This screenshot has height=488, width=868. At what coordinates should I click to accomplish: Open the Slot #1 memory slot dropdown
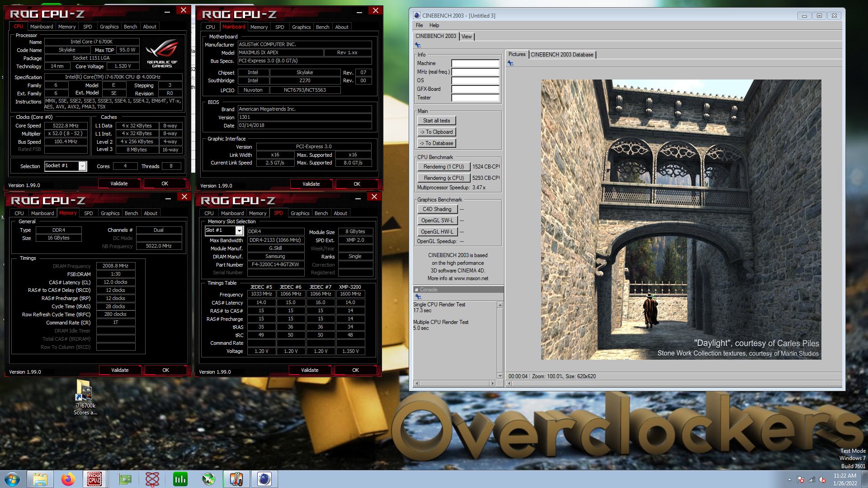239,231
